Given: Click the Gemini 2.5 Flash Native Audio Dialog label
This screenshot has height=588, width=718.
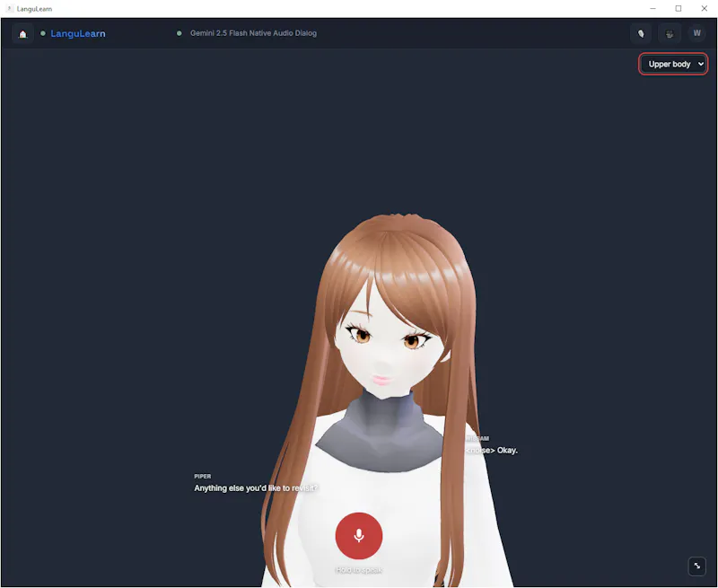Looking at the screenshot, I should tap(253, 33).
